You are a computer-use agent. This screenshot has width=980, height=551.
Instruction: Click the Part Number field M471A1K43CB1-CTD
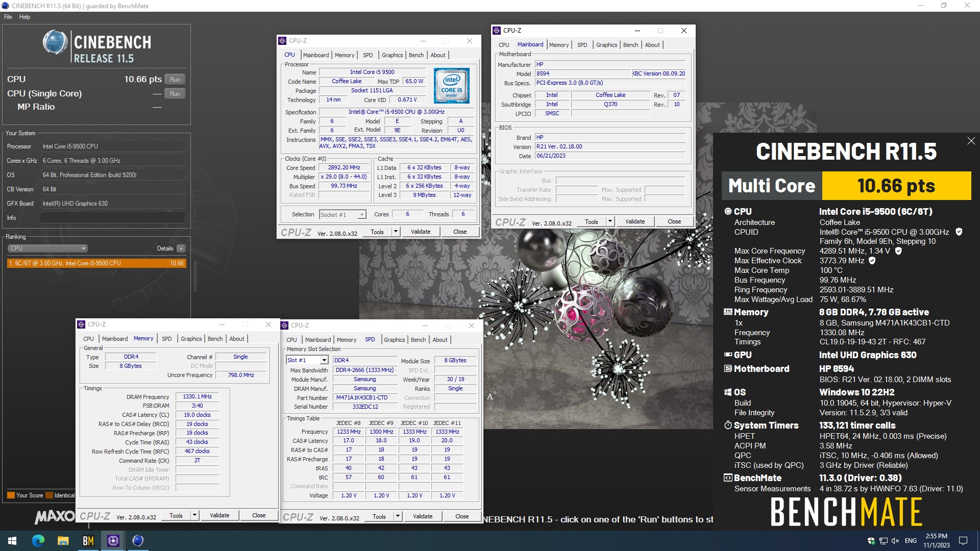pos(365,398)
